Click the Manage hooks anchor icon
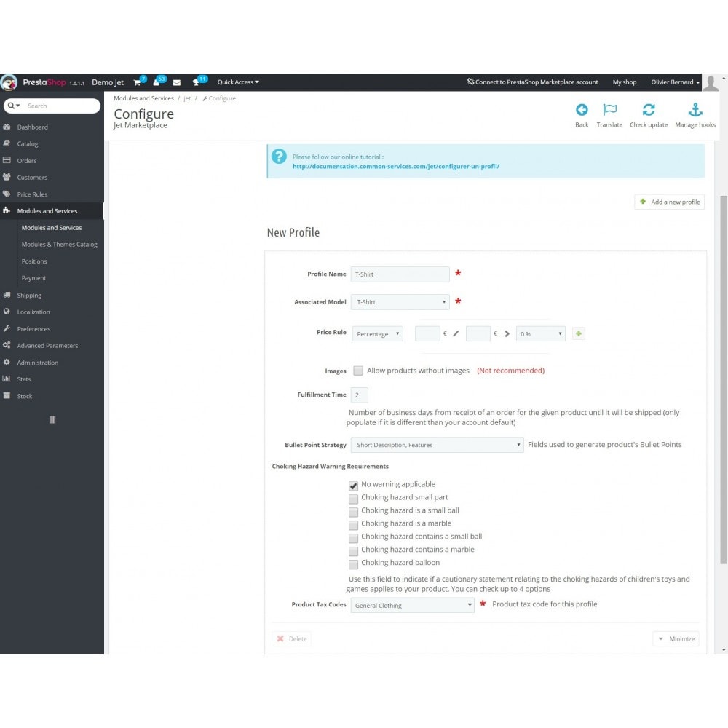 coord(695,110)
